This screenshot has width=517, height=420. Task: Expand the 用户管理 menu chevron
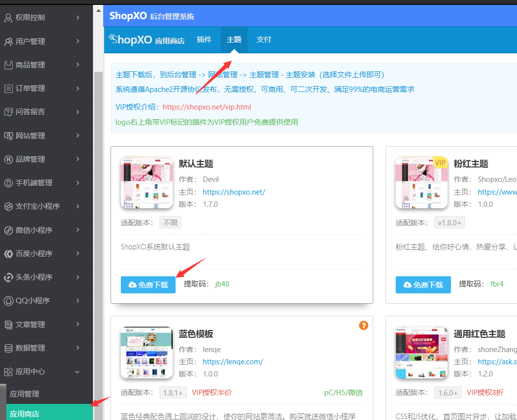click(x=78, y=41)
